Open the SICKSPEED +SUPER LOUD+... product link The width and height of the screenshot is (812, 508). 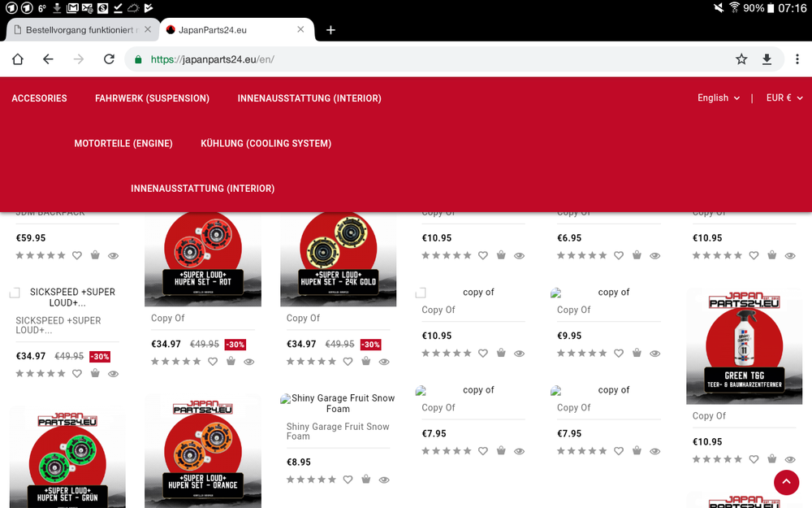(x=58, y=326)
